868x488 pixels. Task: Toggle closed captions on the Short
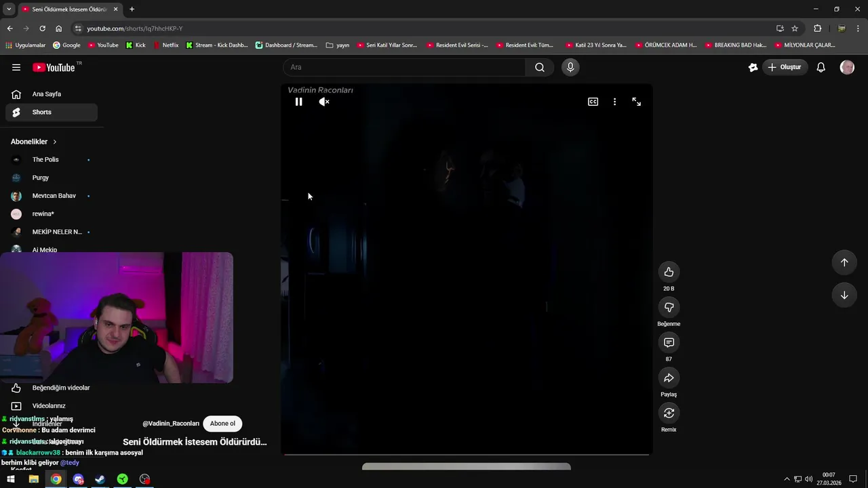593,102
